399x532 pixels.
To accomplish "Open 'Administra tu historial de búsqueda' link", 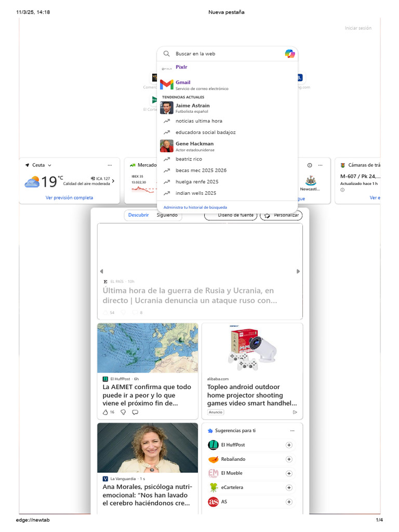I will coord(195,207).
